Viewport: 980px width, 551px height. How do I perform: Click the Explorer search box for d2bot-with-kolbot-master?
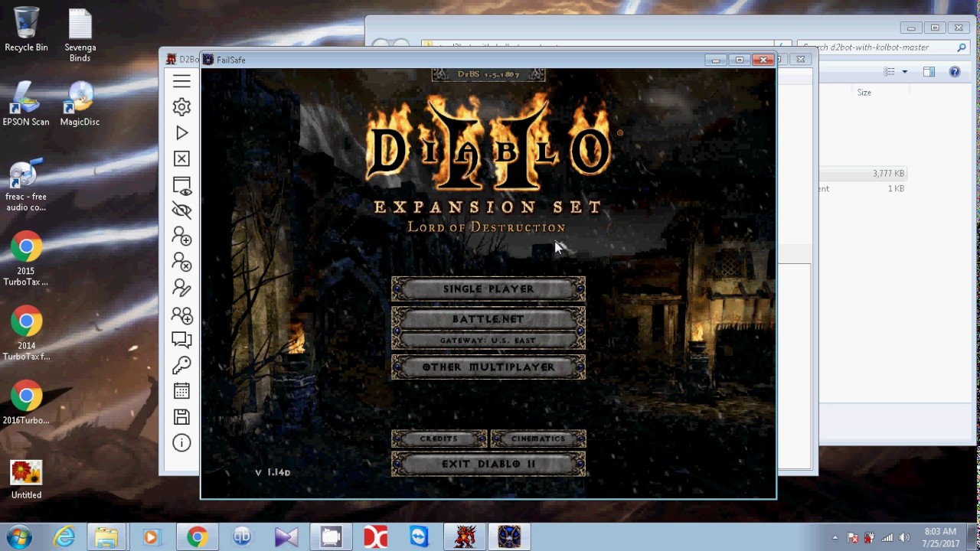click(884, 47)
